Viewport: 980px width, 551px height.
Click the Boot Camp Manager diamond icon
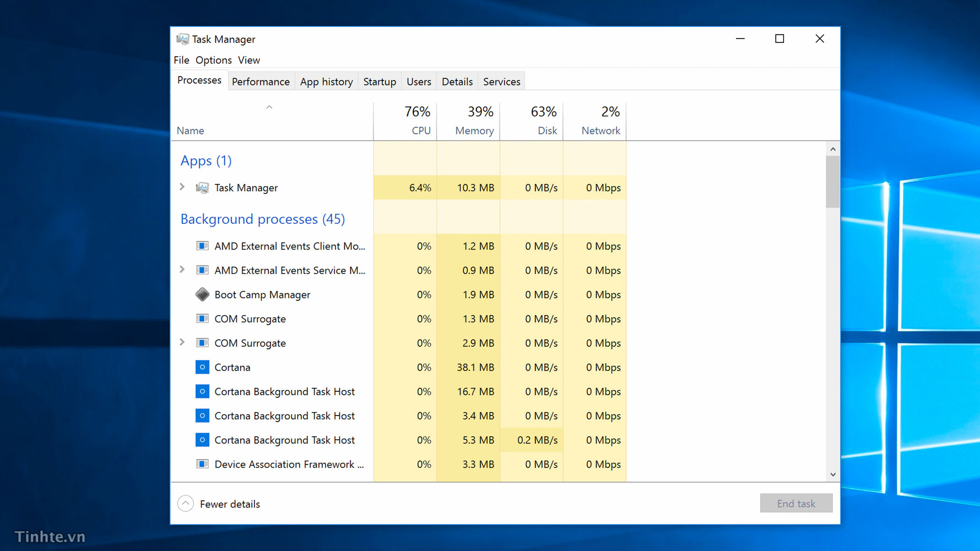click(x=202, y=294)
